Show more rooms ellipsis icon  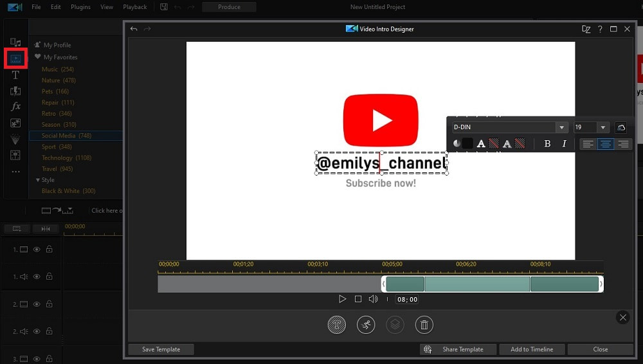(x=15, y=172)
